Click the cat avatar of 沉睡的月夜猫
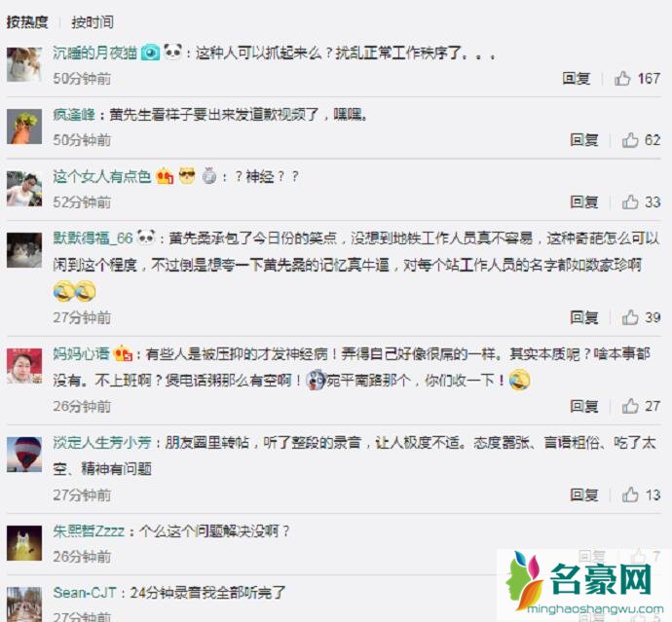This screenshot has width=672, height=622. (x=24, y=64)
